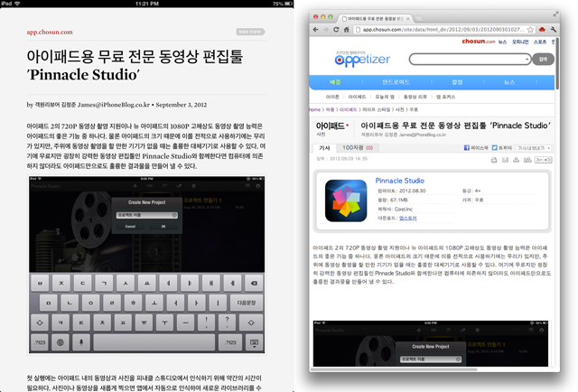Click into the appetizer search field

coord(467,59)
